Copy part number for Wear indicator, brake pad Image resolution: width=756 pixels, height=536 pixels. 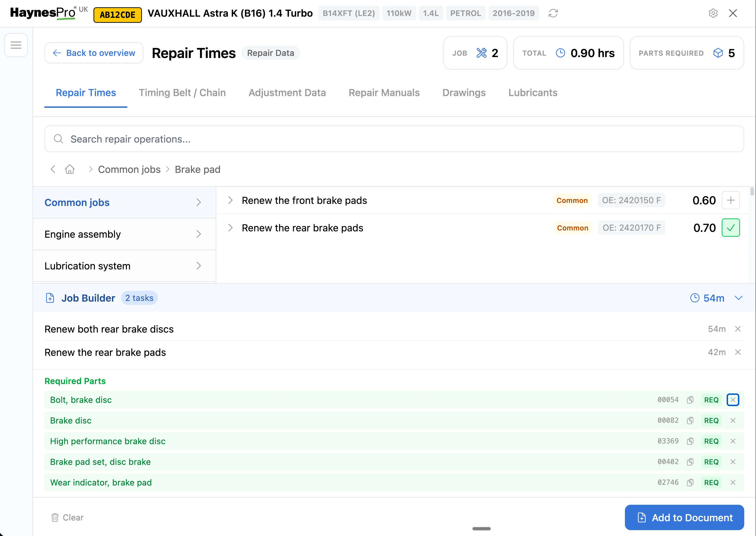[x=690, y=482]
